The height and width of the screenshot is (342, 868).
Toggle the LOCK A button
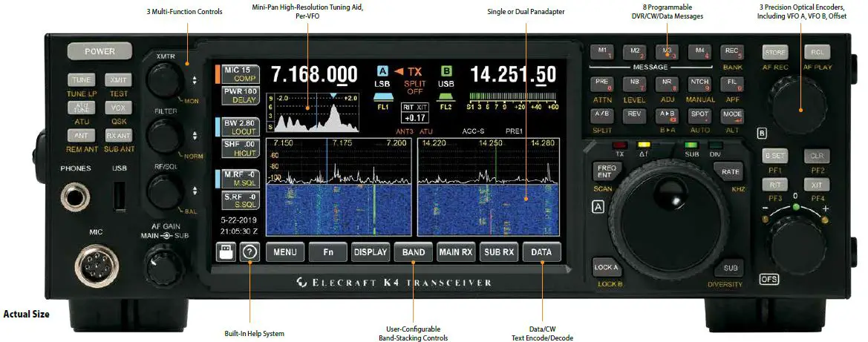coord(606,267)
